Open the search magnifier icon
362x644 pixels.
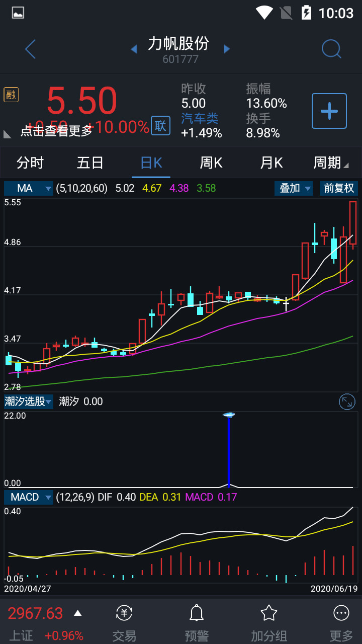tap(331, 49)
